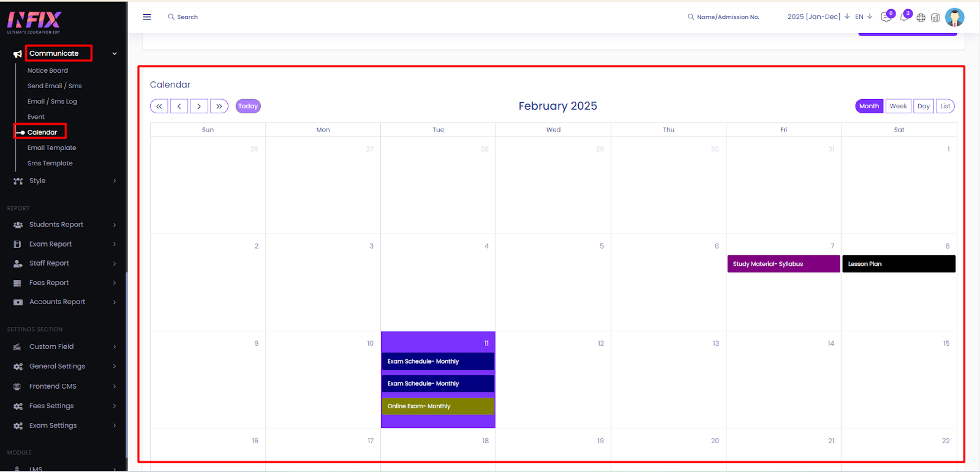Click the February 7 day number
Screen dimensions: 980x472
coord(832,246)
